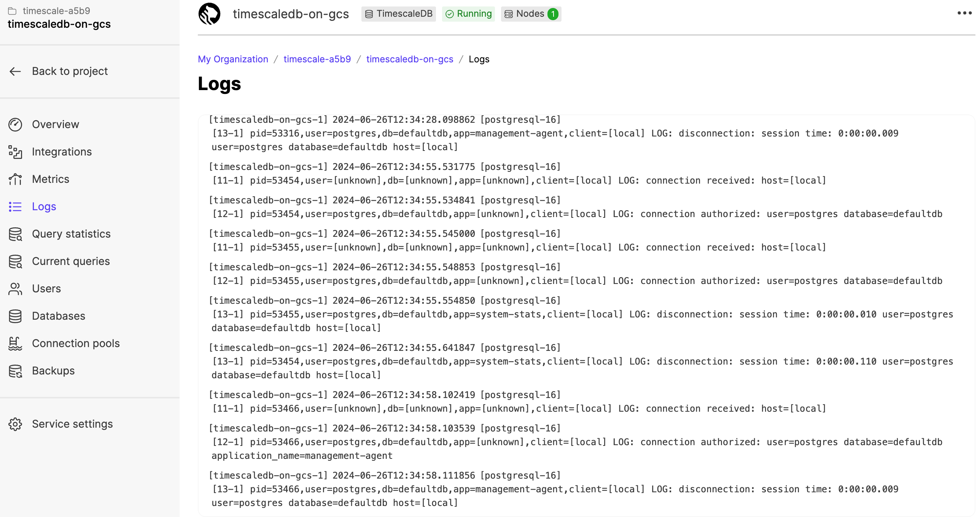Click the Query statistics sidebar icon
Viewport: 980px width, 517px height.
(x=16, y=233)
